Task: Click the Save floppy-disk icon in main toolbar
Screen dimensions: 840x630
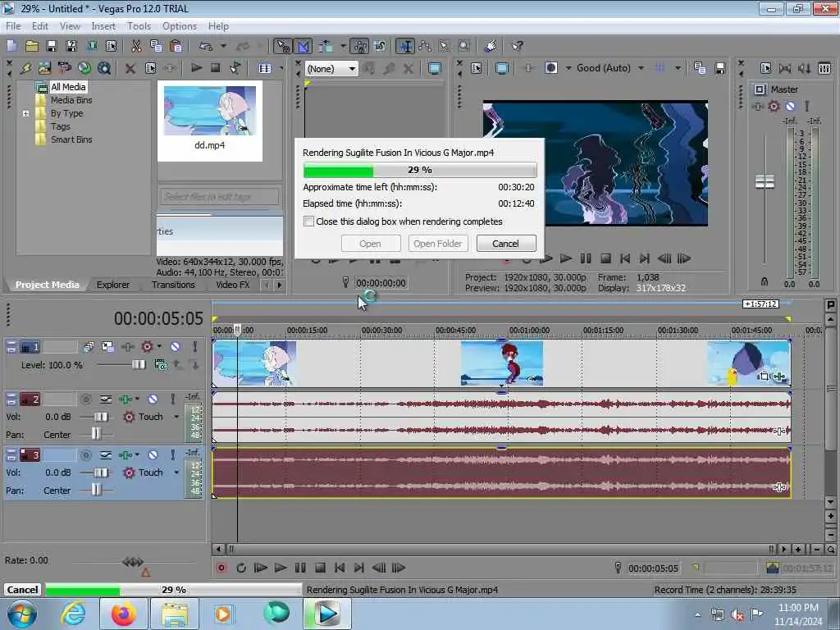Action: coord(52,46)
